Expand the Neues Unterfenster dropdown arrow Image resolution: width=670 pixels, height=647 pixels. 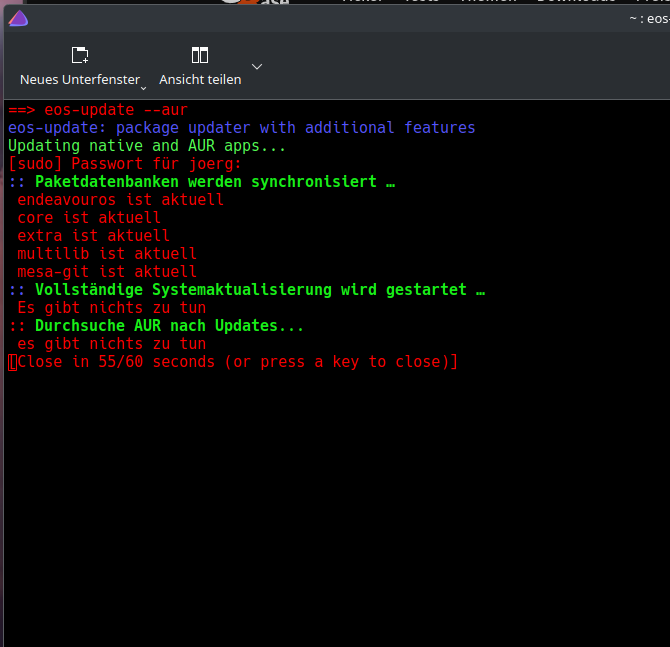(x=144, y=88)
